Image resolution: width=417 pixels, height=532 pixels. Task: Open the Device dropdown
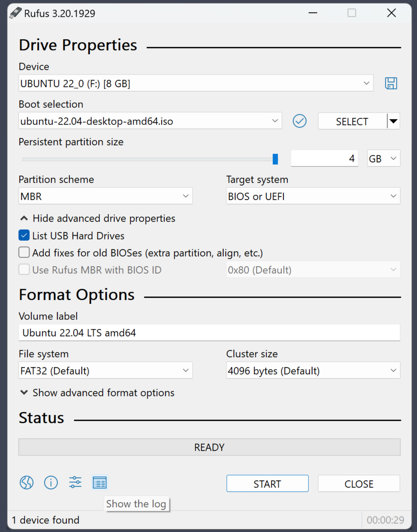pyautogui.click(x=196, y=83)
